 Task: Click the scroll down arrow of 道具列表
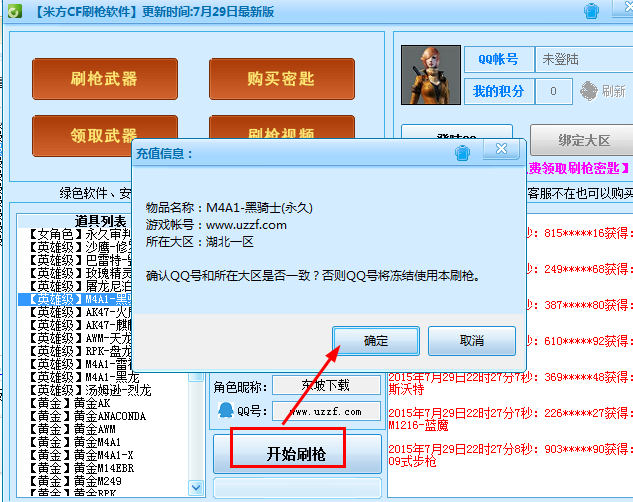pyautogui.click(x=196, y=487)
